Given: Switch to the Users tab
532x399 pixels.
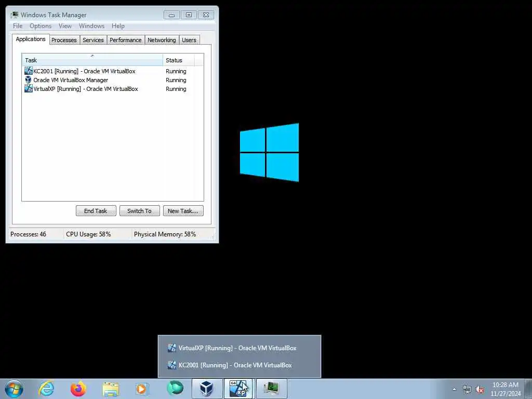Looking at the screenshot, I should click(189, 40).
